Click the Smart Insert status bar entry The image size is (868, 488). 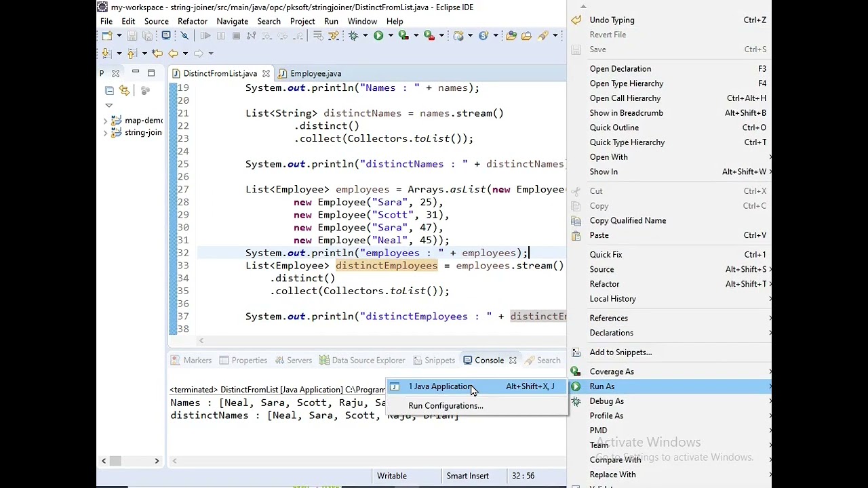(467, 476)
